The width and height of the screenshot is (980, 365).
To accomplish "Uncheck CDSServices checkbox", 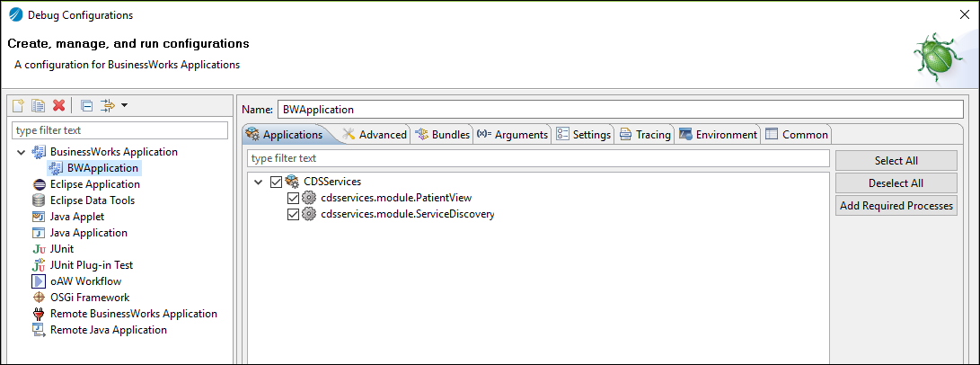I will 276,182.
